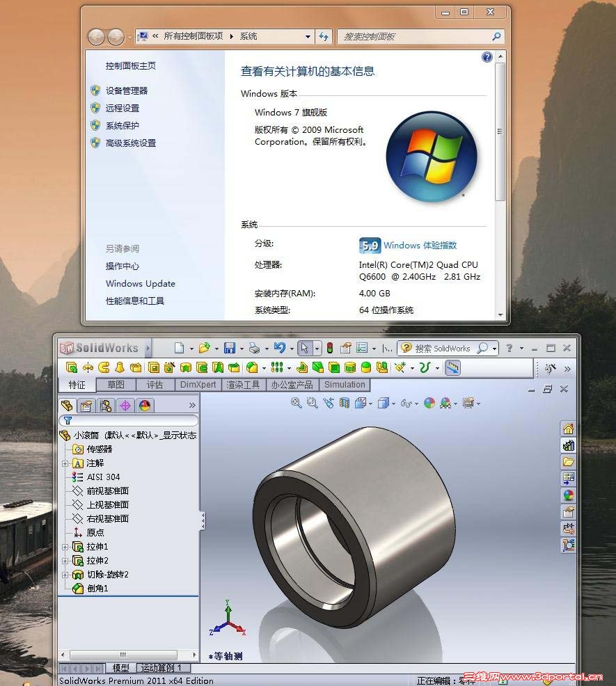Click the Edit Appearance color sphere icon
The height and width of the screenshot is (686, 616).
(429, 403)
